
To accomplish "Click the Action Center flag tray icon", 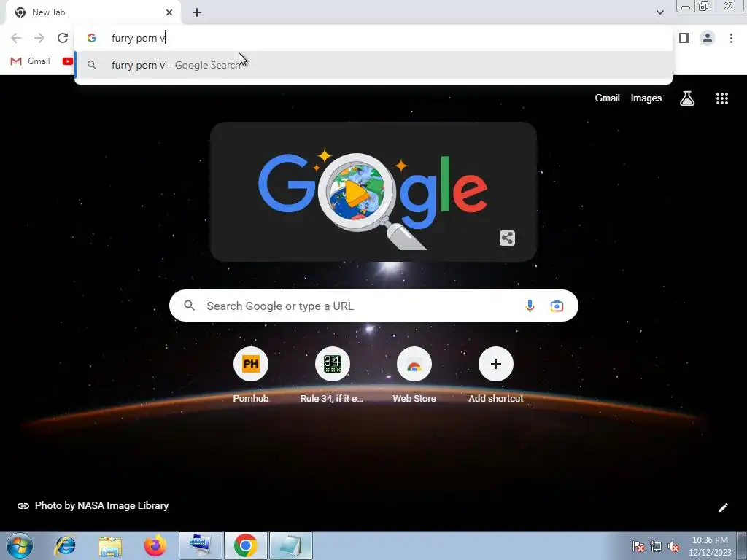I will (638, 546).
